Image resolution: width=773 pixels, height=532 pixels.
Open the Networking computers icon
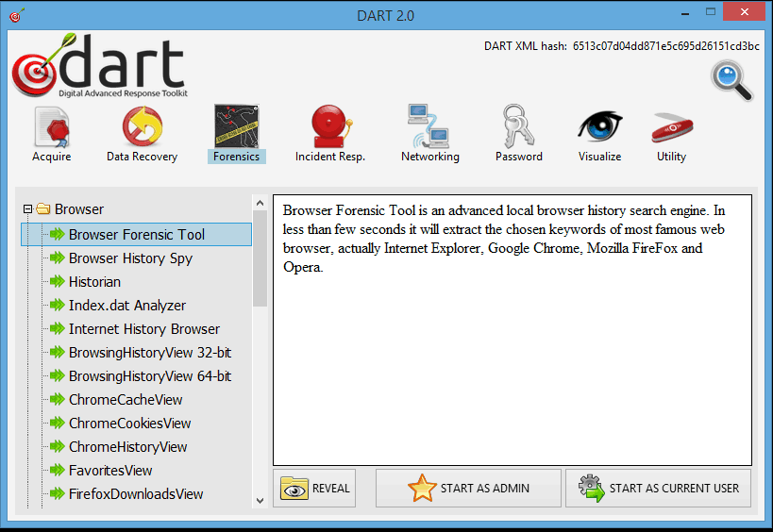(x=429, y=126)
